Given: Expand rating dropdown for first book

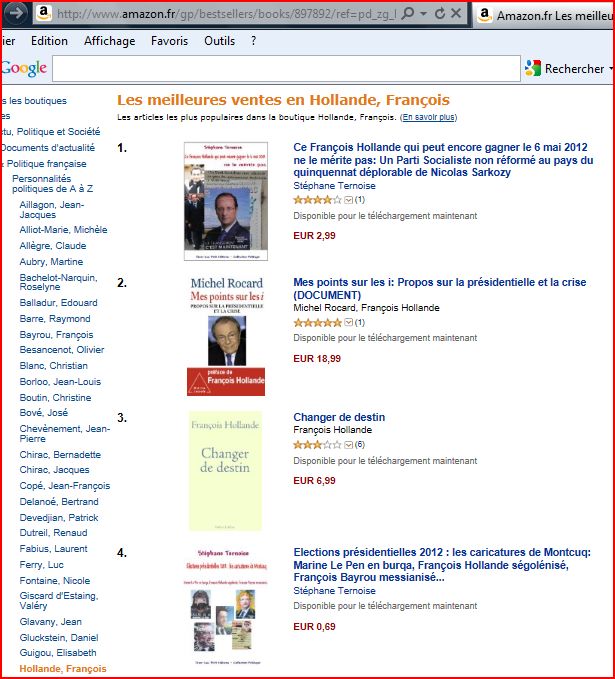Looking at the screenshot, I should (x=349, y=200).
